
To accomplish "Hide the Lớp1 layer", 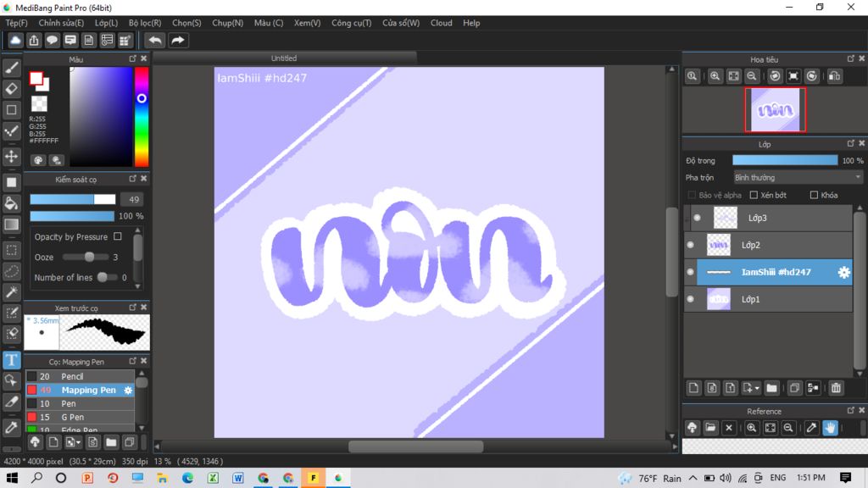I will (690, 299).
